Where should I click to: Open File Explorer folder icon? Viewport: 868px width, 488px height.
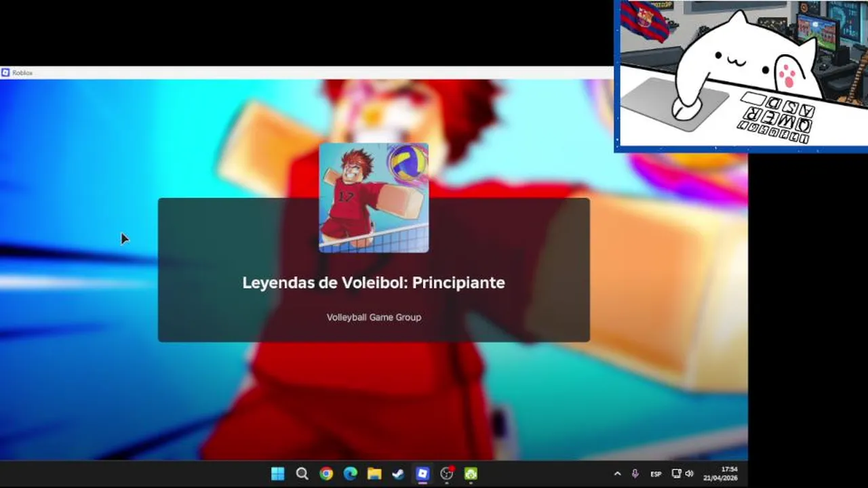tap(374, 474)
